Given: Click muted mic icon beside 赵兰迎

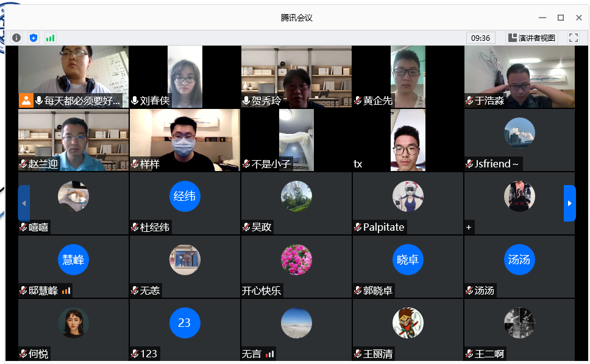Looking at the screenshot, I should click(x=24, y=164).
